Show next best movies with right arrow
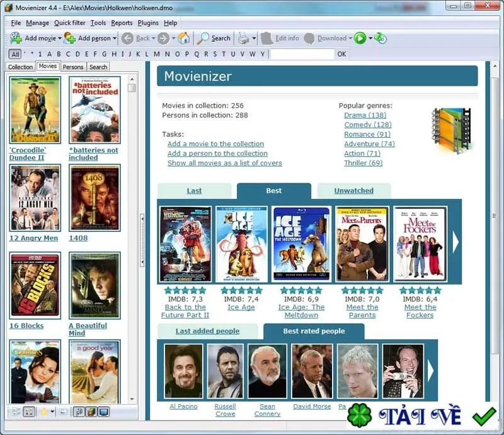 [455, 242]
